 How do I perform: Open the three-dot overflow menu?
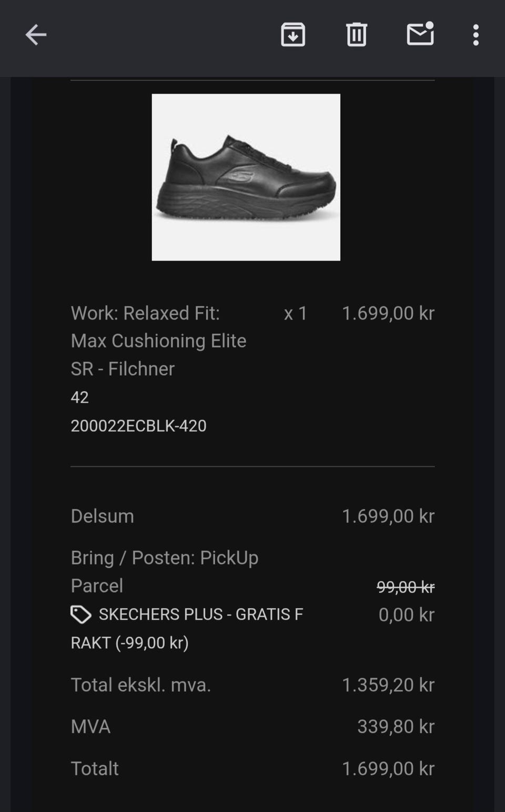coord(476,35)
